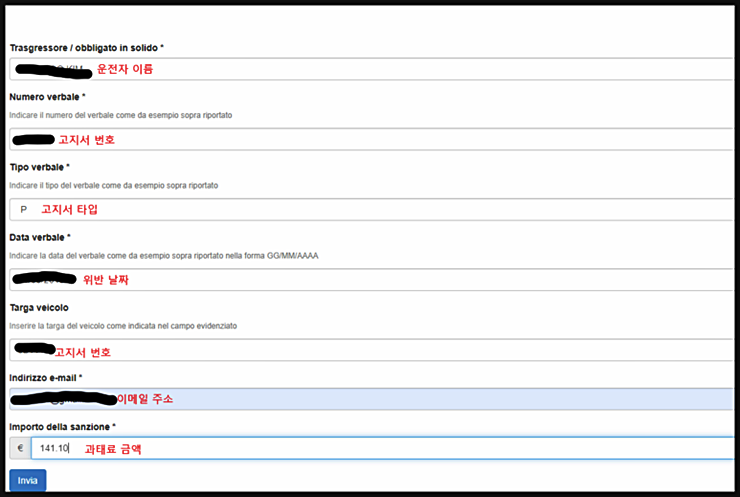
Task: Click the hint mentioning GG/MM/AAAA format
Action: coord(164,256)
